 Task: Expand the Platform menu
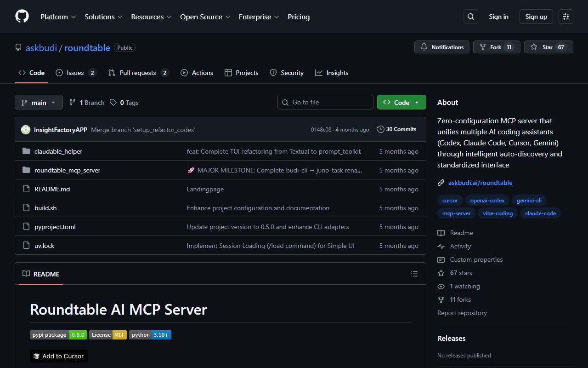coord(58,17)
